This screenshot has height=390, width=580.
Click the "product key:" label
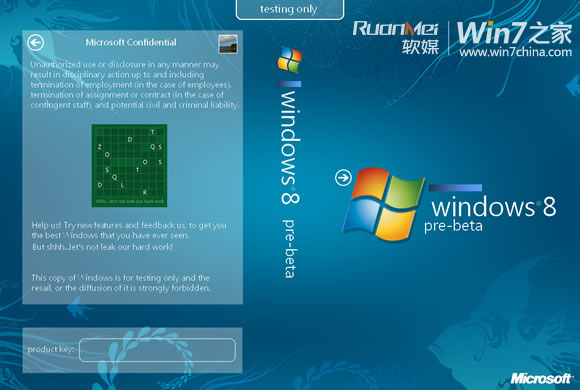coord(51,349)
